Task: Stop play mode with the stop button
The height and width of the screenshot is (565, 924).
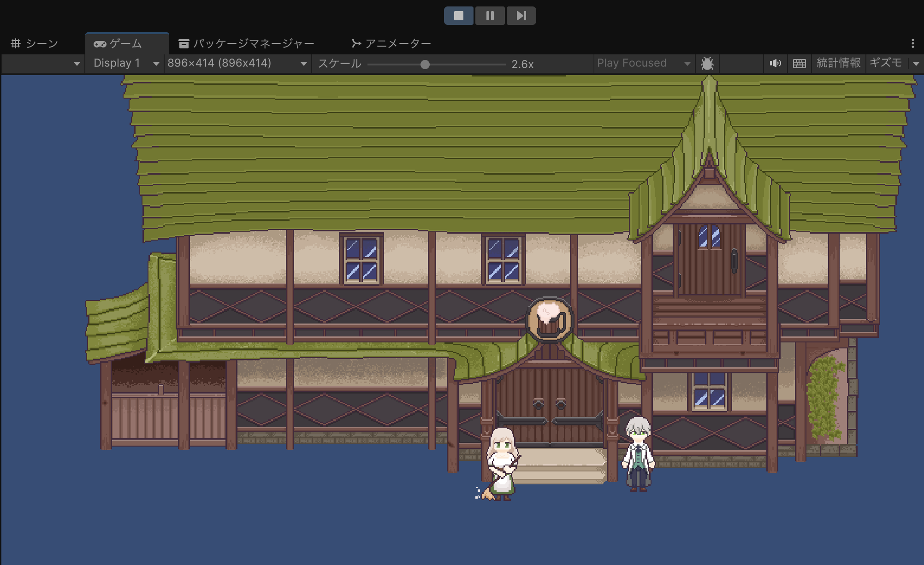Action: [x=458, y=16]
